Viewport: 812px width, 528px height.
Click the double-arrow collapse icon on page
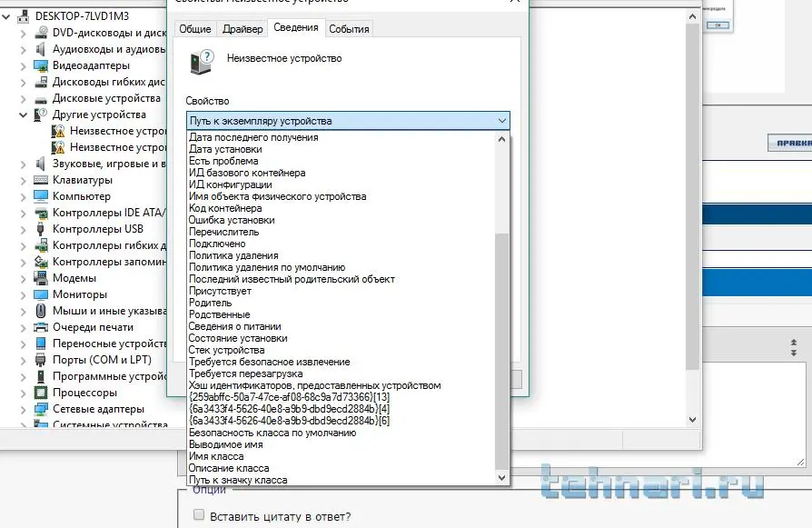793,348
